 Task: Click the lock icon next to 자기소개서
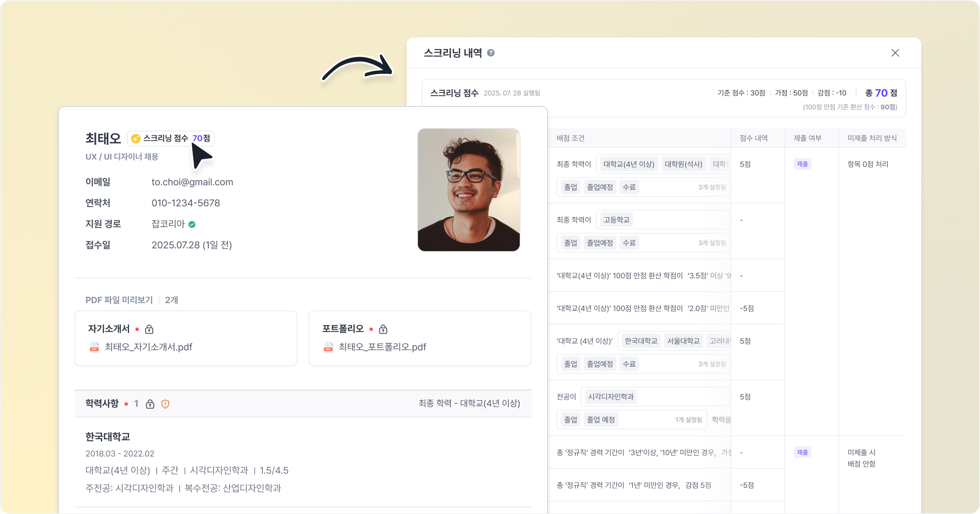tap(149, 329)
